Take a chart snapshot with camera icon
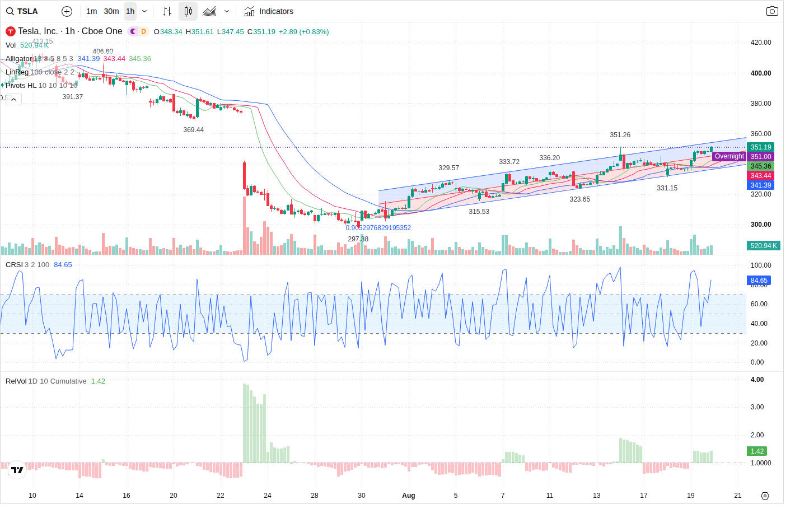This screenshot has height=532, width=795. click(x=772, y=11)
